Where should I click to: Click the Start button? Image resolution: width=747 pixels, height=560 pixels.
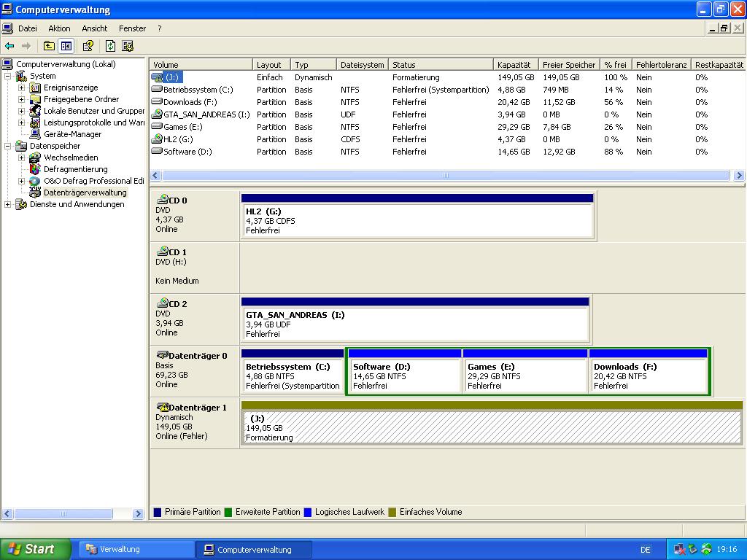(35, 549)
